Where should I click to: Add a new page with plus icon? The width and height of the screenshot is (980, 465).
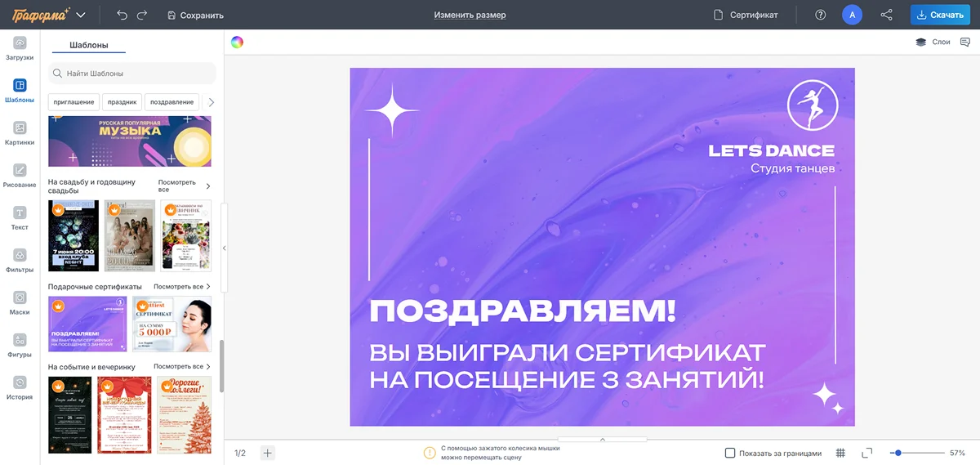tap(268, 453)
